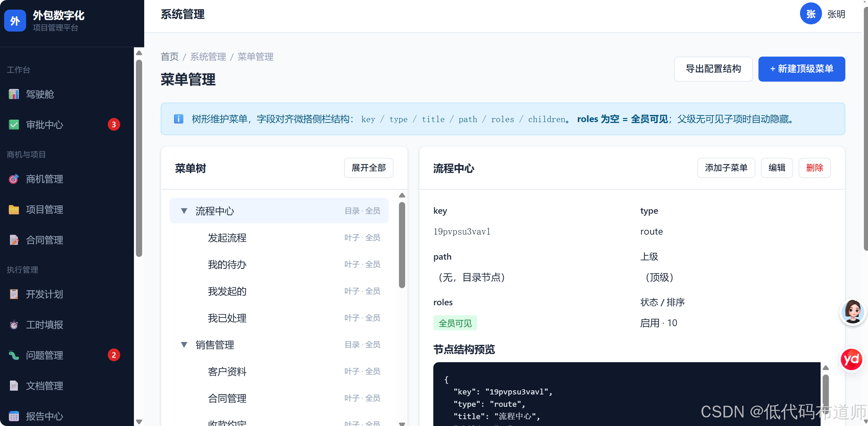The width and height of the screenshot is (868, 426).
Task: Click the 编辑 button for 流程中心
Action: (777, 168)
